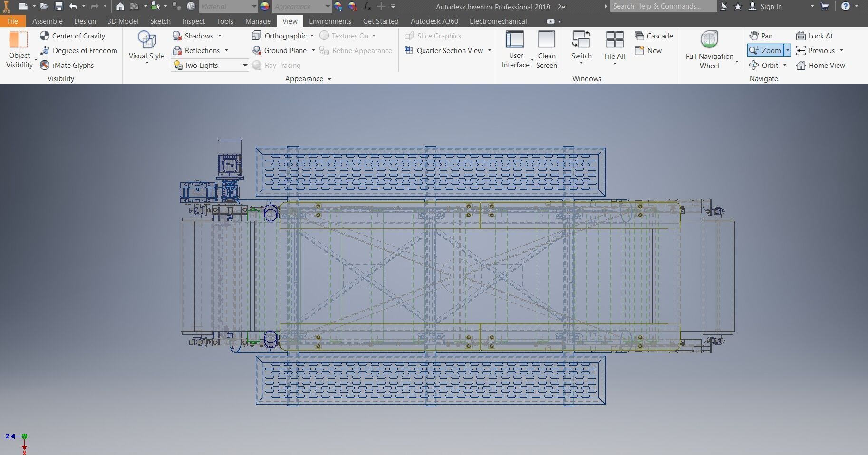The image size is (868, 455).
Task: Undo the last action
Action: click(x=73, y=6)
